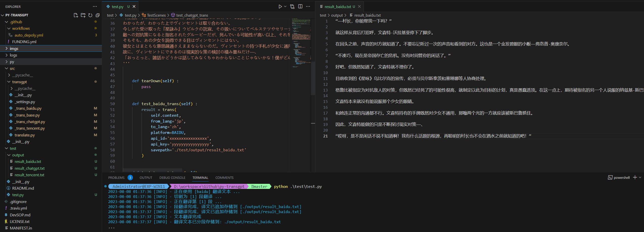
Task: Open the run options dropdown arrow
Action: tap(285, 7)
